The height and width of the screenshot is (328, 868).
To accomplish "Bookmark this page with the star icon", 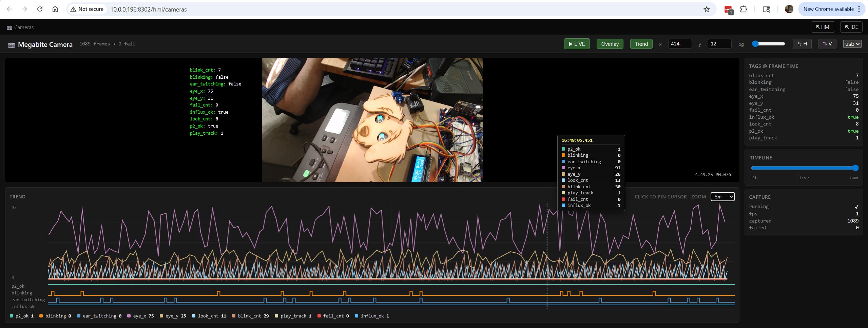I will pos(707,9).
